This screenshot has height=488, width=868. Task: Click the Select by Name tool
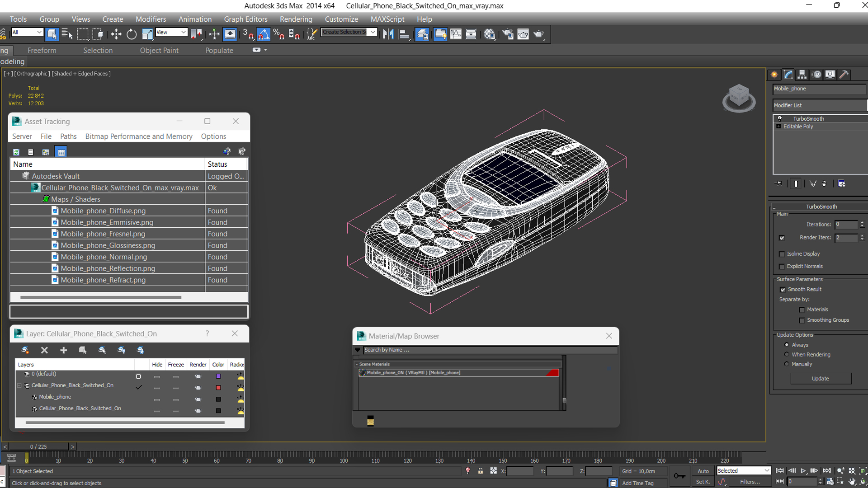click(67, 34)
